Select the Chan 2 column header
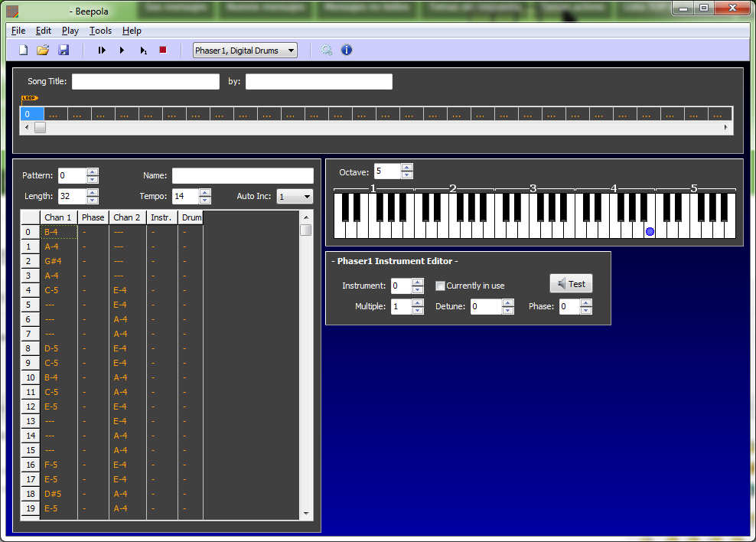 click(x=127, y=217)
